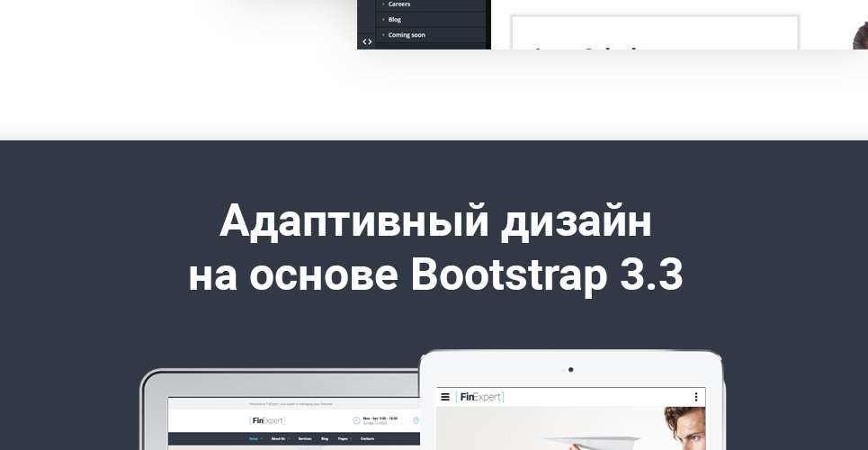Open the About Us dropdown arrow in the laptop nav
This screenshot has height=450, width=868.
[x=288, y=439]
